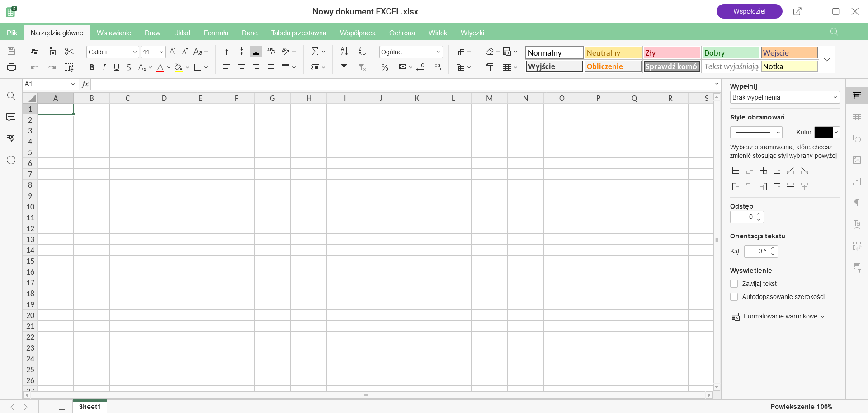This screenshot has height=413, width=868.
Task: Open the comments panel in left sidebar
Action: (x=11, y=117)
